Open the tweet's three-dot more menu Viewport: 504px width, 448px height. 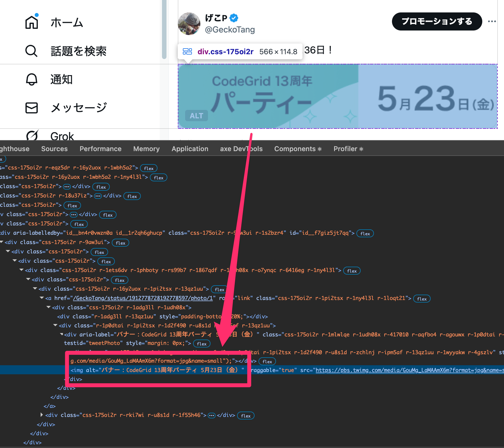click(x=492, y=21)
